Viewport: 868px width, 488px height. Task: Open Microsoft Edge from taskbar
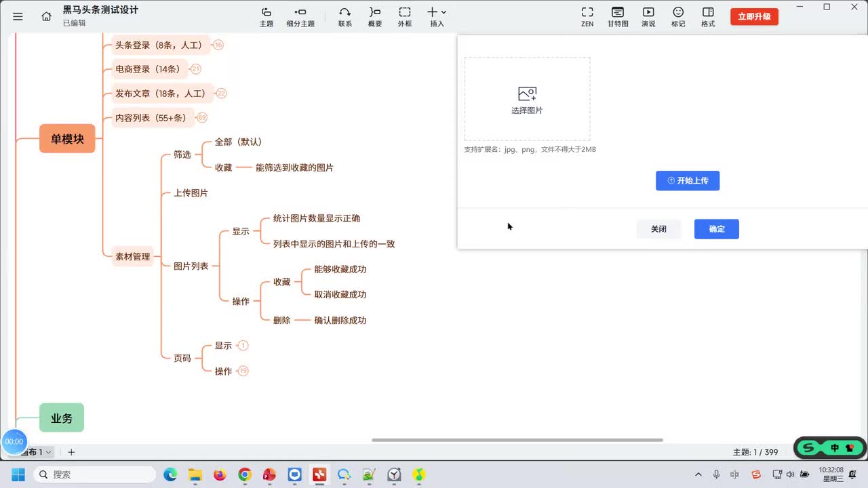pos(170,474)
